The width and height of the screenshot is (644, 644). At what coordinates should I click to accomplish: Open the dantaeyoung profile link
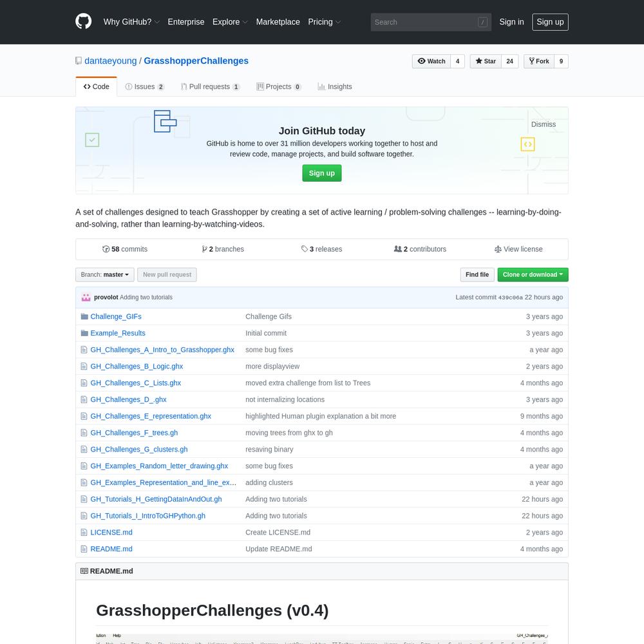click(111, 61)
